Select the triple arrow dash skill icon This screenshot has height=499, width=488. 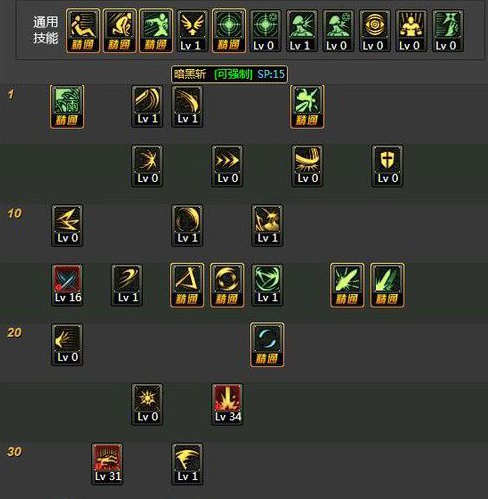click(x=227, y=166)
